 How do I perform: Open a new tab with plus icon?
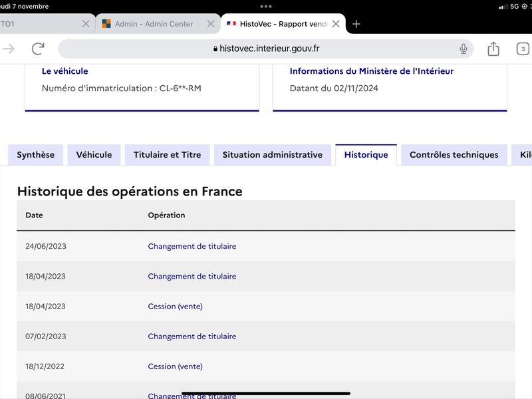pos(356,24)
